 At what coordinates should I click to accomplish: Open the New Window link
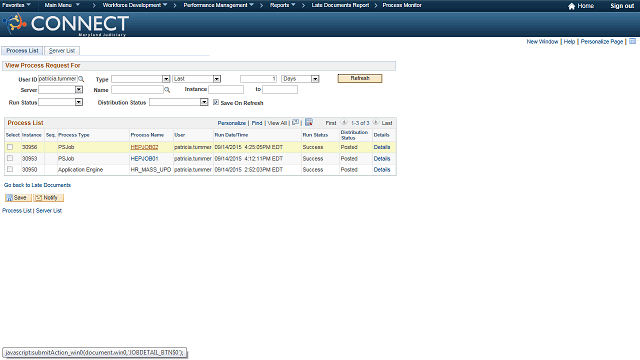pos(542,42)
